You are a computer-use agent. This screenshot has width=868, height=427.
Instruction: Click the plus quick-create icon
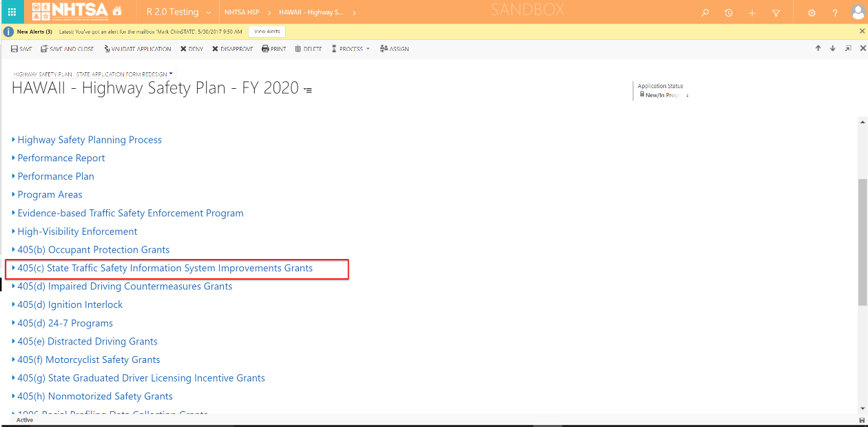(752, 12)
